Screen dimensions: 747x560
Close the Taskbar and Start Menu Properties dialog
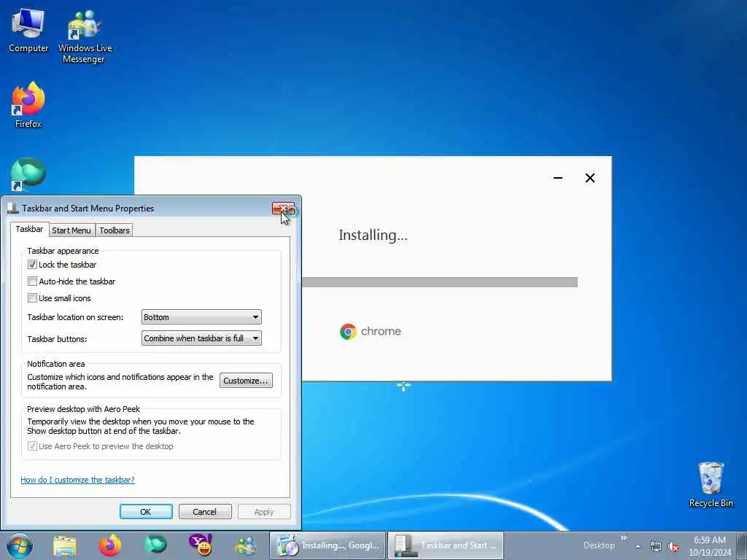click(284, 209)
